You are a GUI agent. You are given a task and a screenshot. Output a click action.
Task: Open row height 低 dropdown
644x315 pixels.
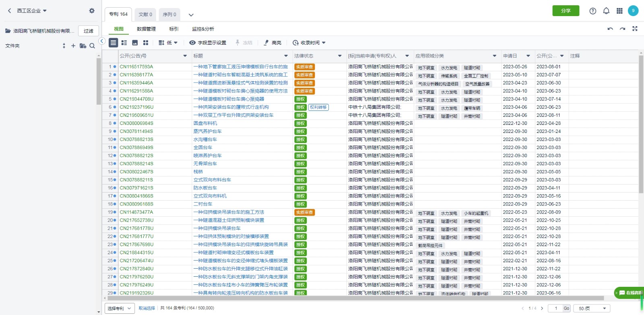(168, 43)
